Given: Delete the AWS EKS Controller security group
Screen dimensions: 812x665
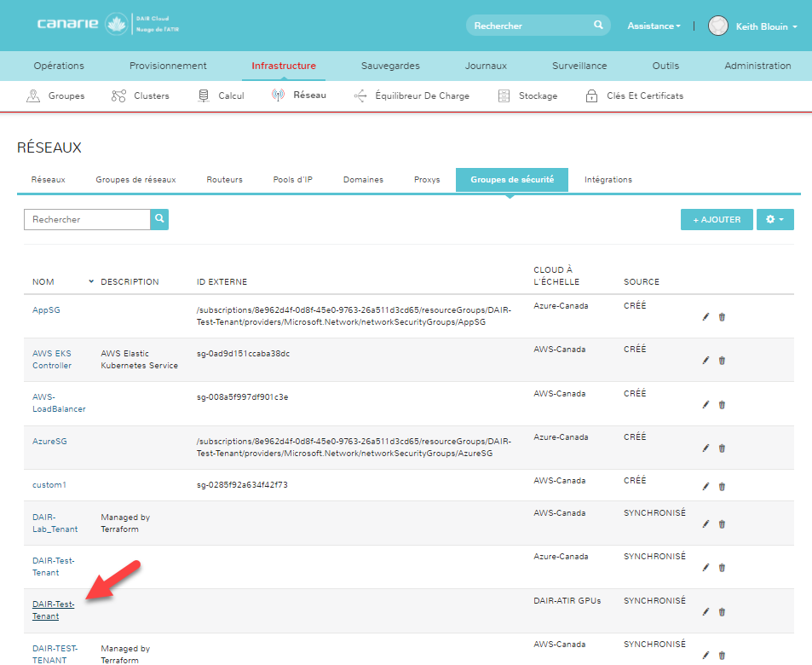Looking at the screenshot, I should click(x=722, y=360).
